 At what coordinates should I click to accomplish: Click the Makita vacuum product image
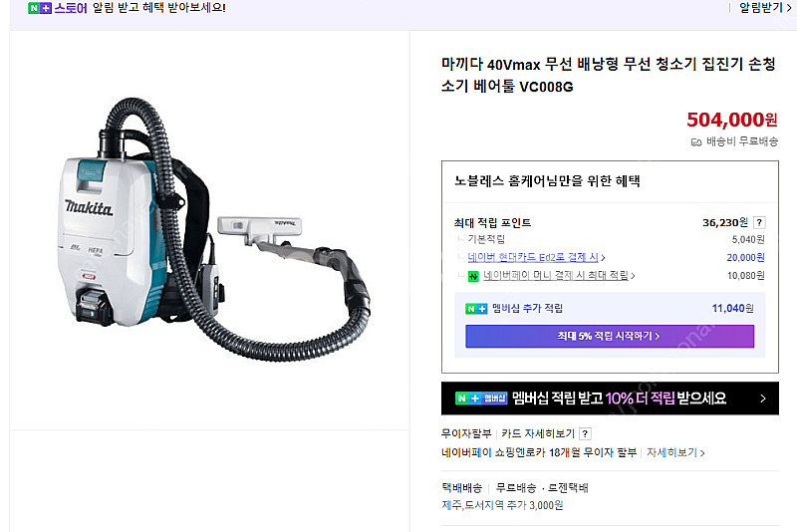(x=214, y=229)
